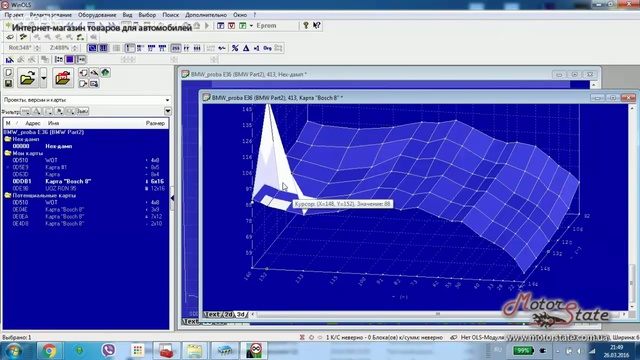The width and height of the screenshot is (640, 360).
Task: Toggle the 255 decimal display button
Action: tap(176, 48)
